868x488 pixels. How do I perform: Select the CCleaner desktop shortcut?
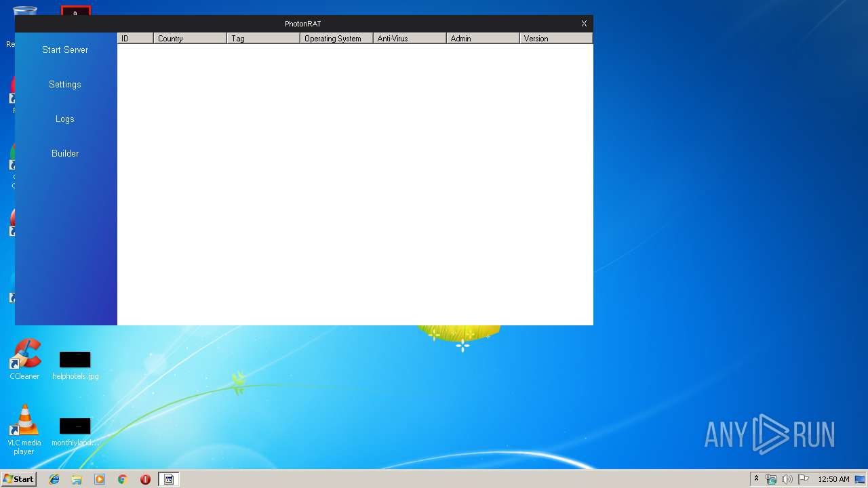click(x=25, y=359)
